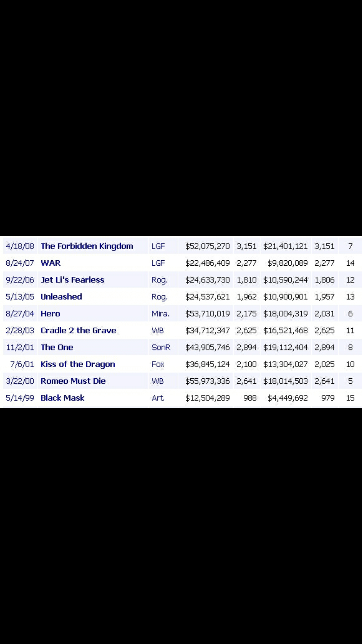Open Romeo Must Die title link

click(73, 381)
